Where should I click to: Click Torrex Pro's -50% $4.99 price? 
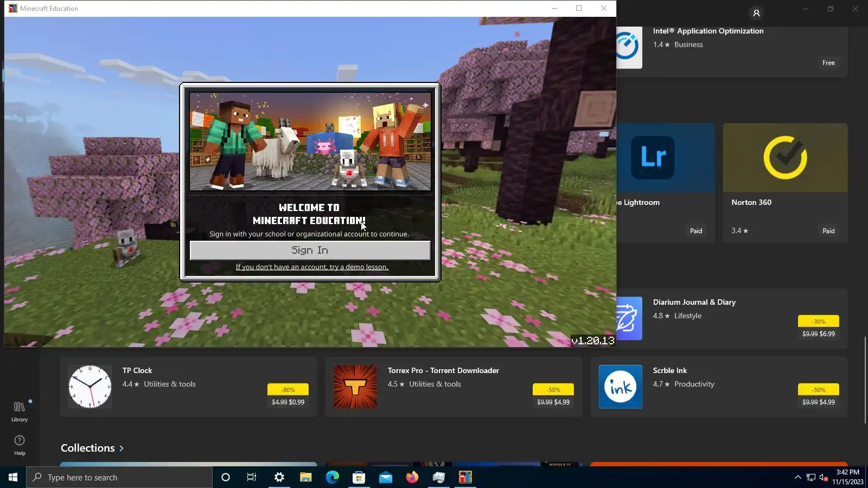(x=553, y=396)
